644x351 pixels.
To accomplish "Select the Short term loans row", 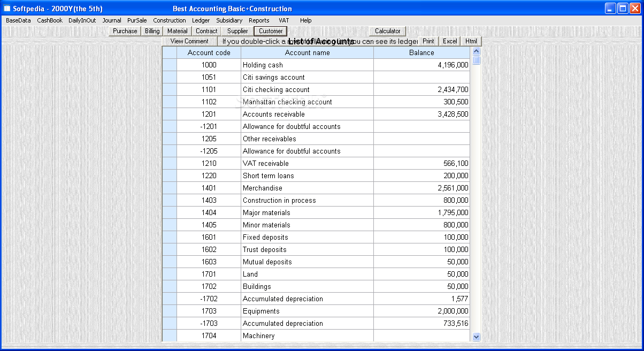I will pyautogui.click(x=316, y=176).
